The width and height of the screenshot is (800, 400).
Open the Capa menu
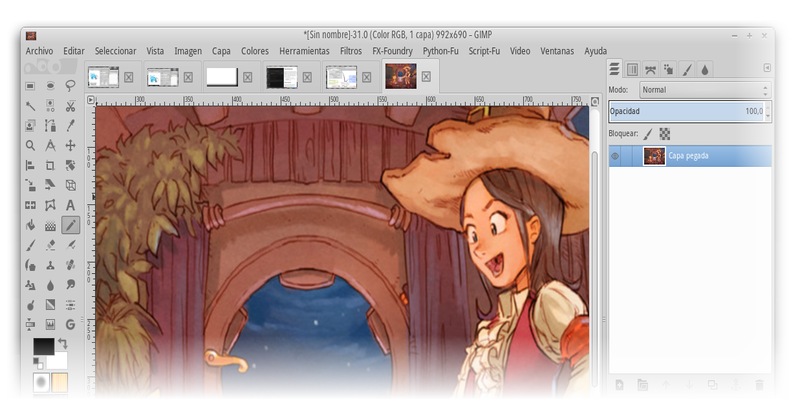[x=221, y=51]
